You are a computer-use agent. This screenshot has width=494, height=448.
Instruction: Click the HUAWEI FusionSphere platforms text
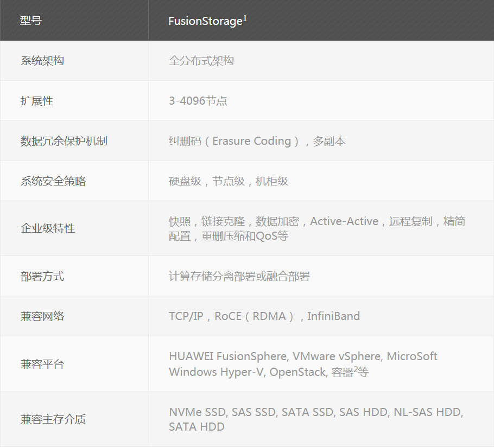coord(303,364)
